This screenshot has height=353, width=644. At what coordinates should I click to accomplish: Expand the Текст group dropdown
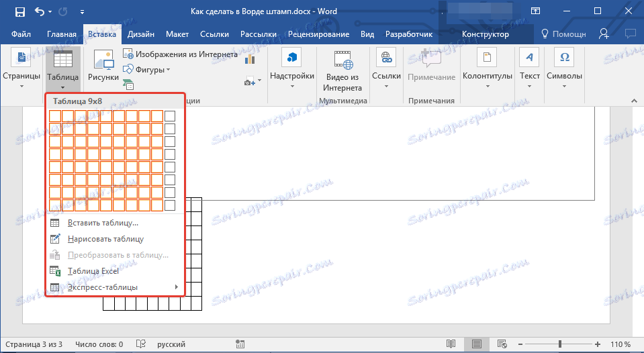coord(529,69)
